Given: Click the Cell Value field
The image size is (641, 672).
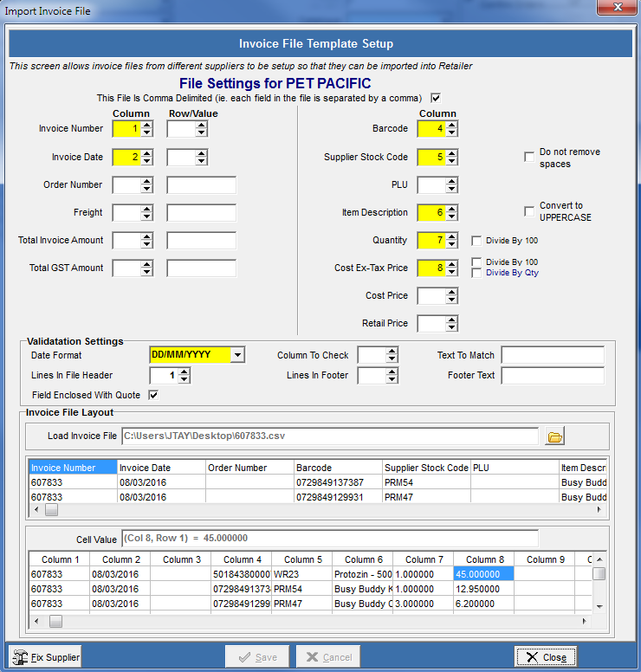Looking at the screenshot, I should pyautogui.click(x=330, y=539).
